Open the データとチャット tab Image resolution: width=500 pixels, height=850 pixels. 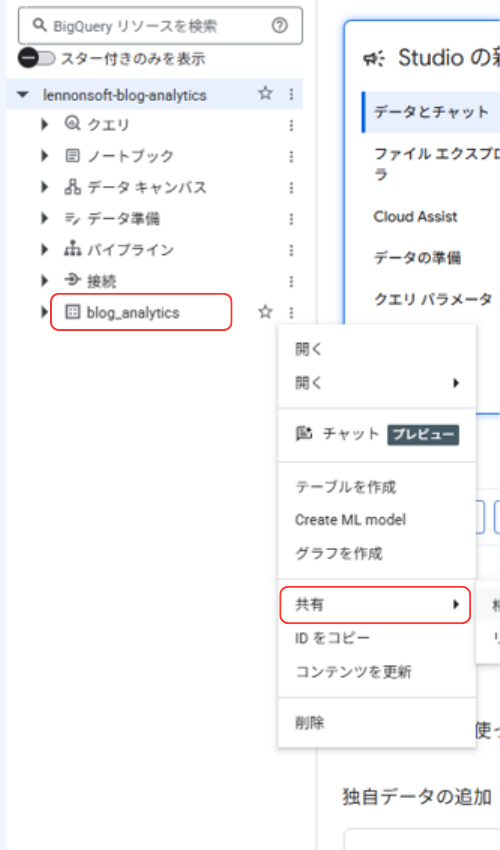(432, 112)
